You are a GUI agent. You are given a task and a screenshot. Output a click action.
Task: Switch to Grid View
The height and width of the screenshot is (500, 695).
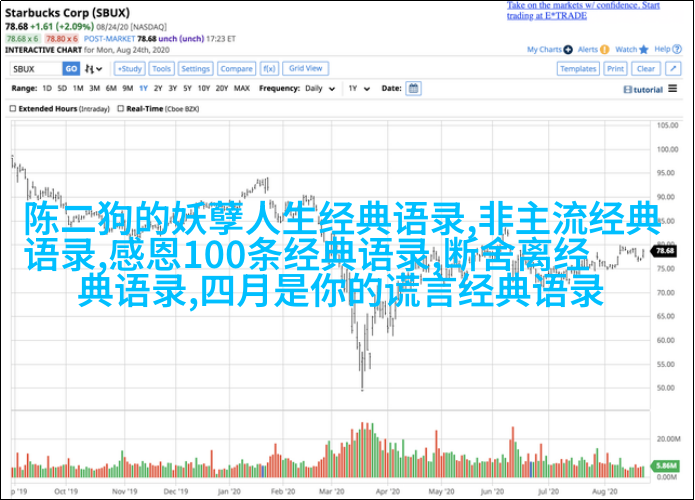(305, 68)
